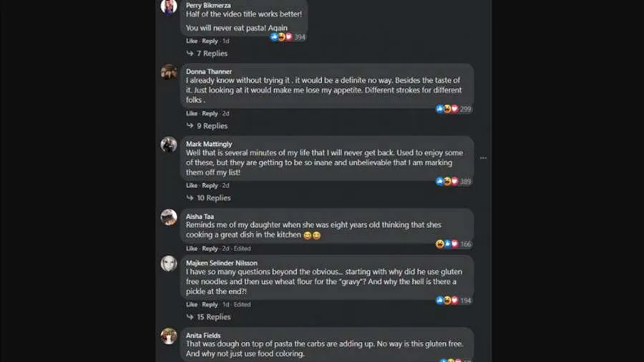Image resolution: width=644 pixels, height=362 pixels.
Task: Open Aisha Taa's profile picture
Action: (169, 217)
